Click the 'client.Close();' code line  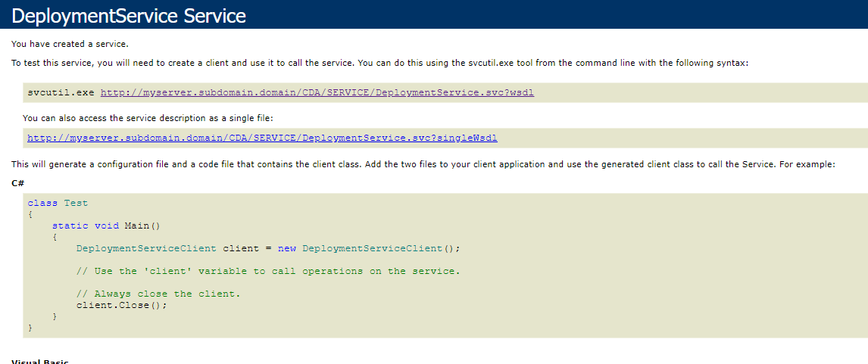pos(121,305)
